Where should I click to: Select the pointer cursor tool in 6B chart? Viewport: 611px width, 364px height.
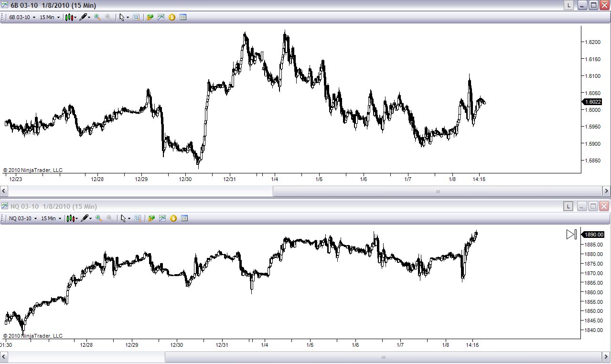pyautogui.click(x=122, y=17)
